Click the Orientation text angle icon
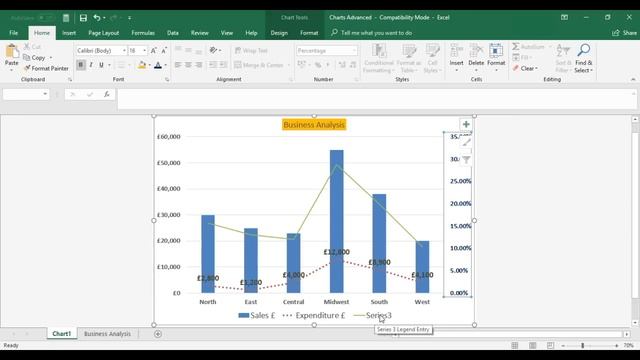640x360 pixels. click(x=213, y=50)
